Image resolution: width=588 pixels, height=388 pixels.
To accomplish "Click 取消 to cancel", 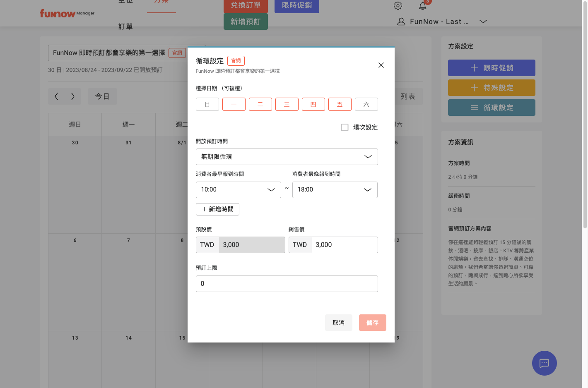I will tap(339, 323).
